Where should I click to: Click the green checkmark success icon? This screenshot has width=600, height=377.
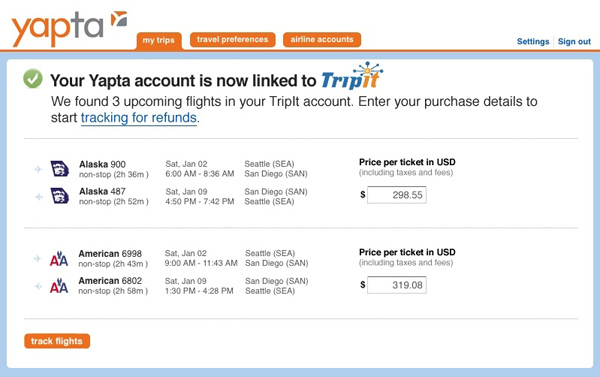click(33, 78)
